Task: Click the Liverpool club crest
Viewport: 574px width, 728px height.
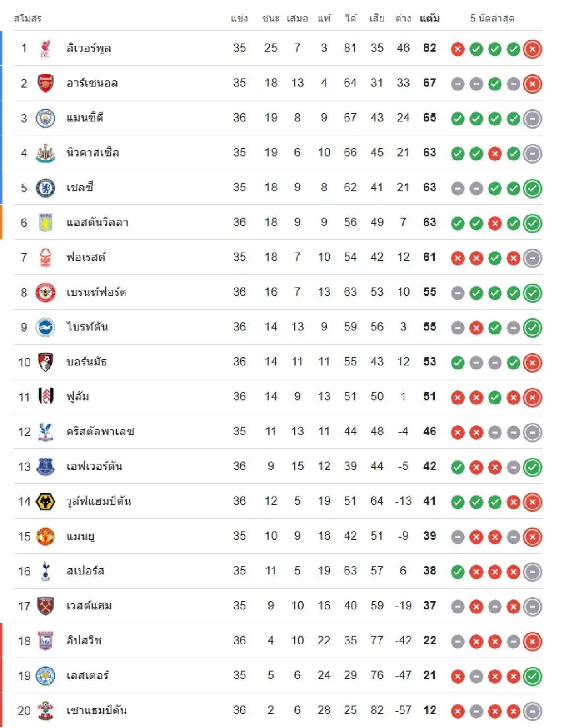Action: pyautogui.click(x=45, y=48)
